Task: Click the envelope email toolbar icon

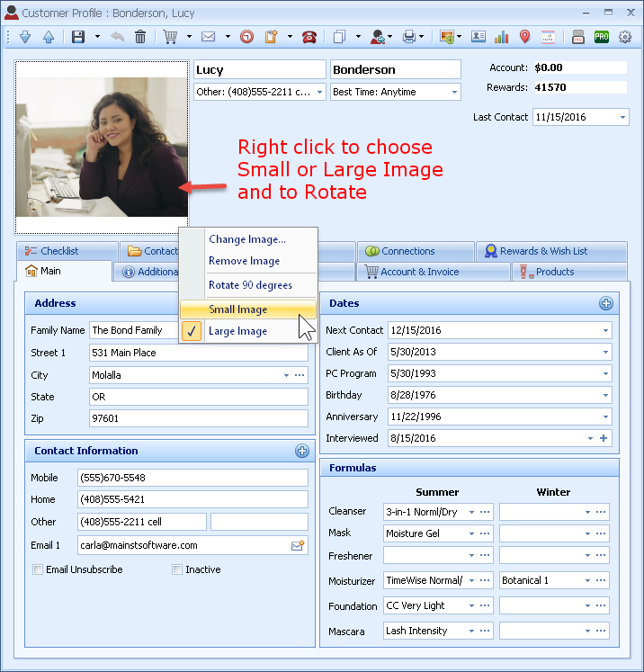Action: 209,37
